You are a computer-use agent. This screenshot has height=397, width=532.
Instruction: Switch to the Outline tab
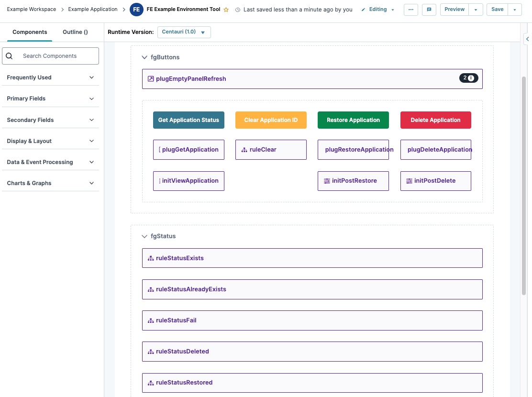click(x=75, y=32)
